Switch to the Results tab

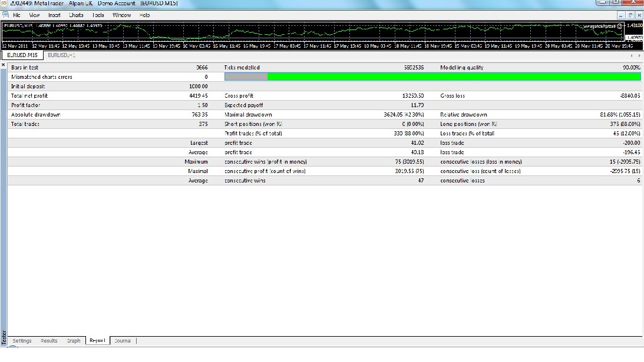point(48,340)
